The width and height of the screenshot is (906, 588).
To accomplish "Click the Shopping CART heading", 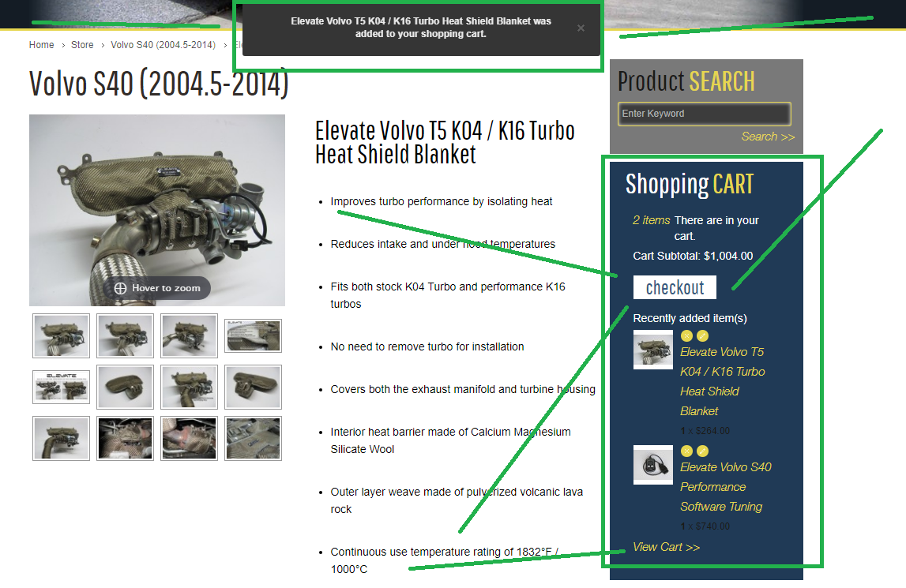I will 690,184.
